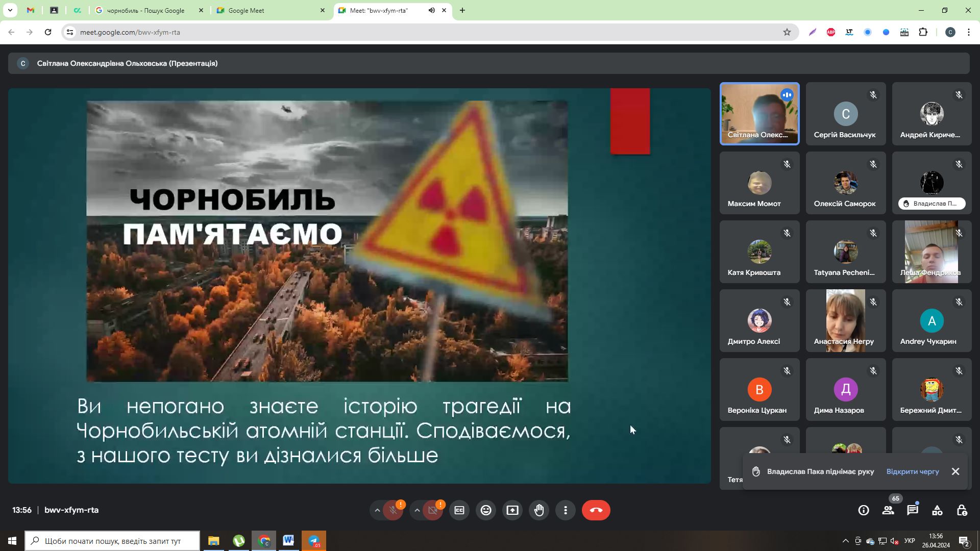Image resolution: width=980 pixels, height=551 pixels.
Task: Open the activities icon
Action: 937,510
